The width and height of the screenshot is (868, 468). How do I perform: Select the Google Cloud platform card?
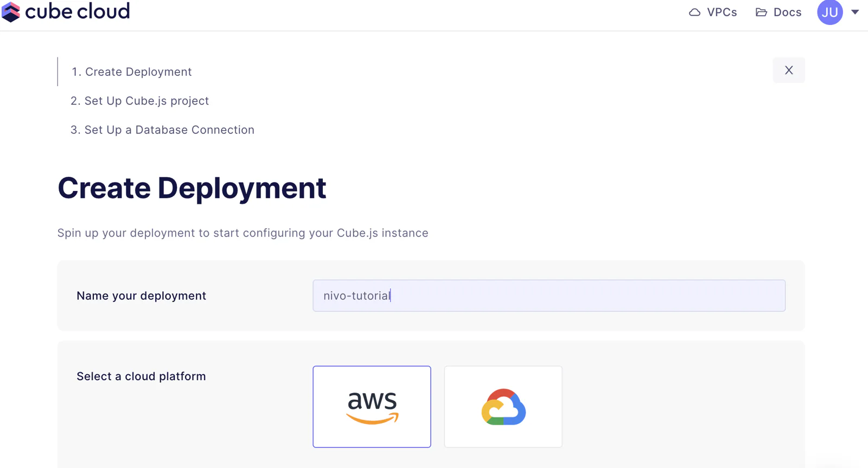tap(503, 407)
